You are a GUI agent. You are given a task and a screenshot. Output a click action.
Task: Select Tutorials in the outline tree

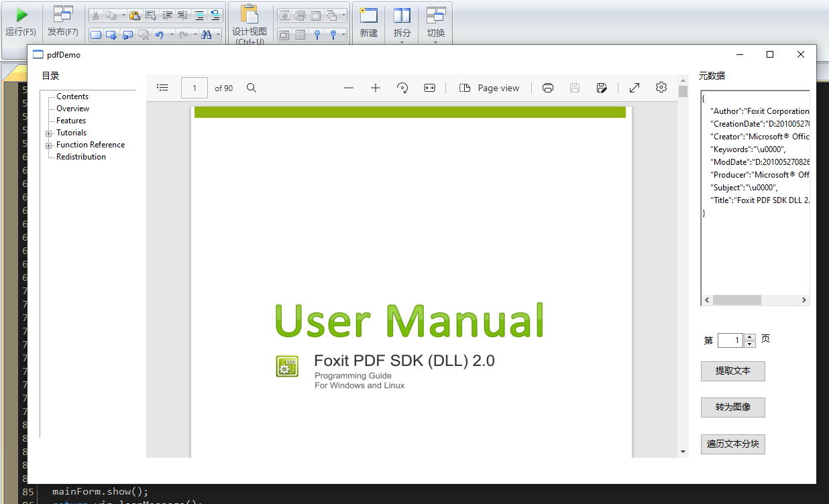(71, 133)
